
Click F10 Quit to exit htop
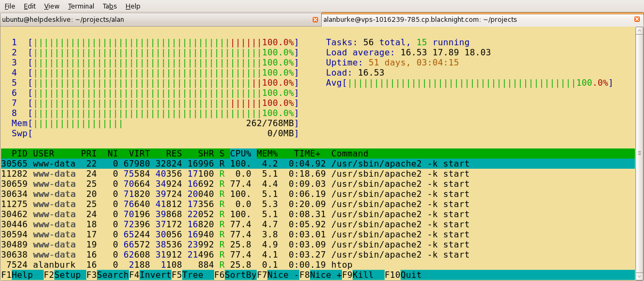pyautogui.click(x=410, y=275)
